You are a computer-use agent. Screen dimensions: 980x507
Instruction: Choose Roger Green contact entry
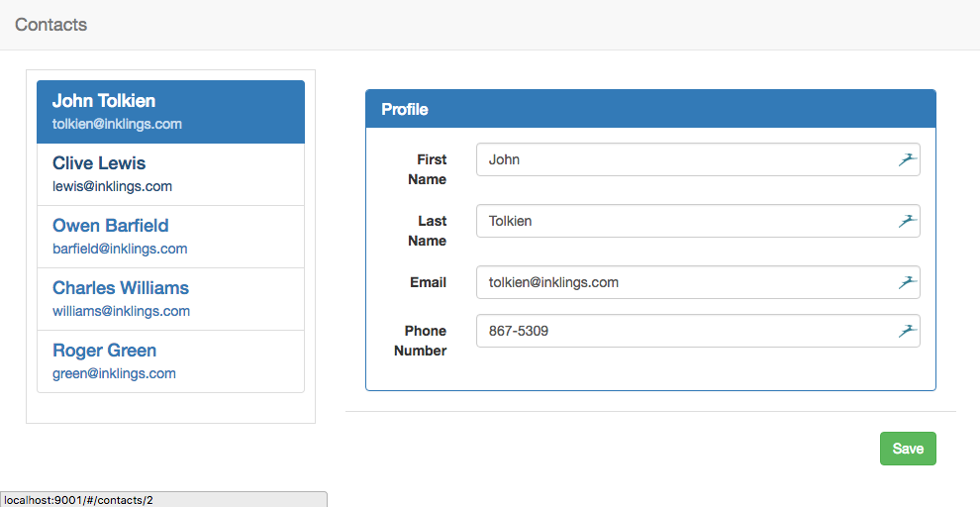click(170, 361)
